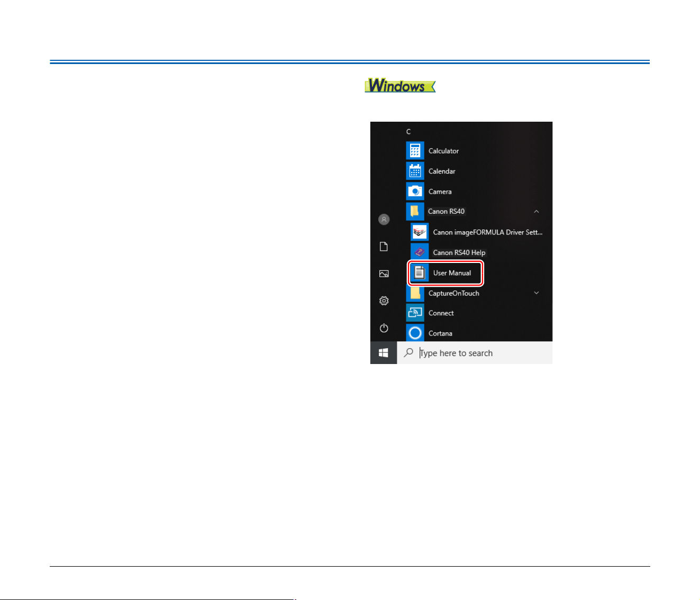
Task: Expand the CaptureOnTouch folder chevron
Action: (537, 293)
